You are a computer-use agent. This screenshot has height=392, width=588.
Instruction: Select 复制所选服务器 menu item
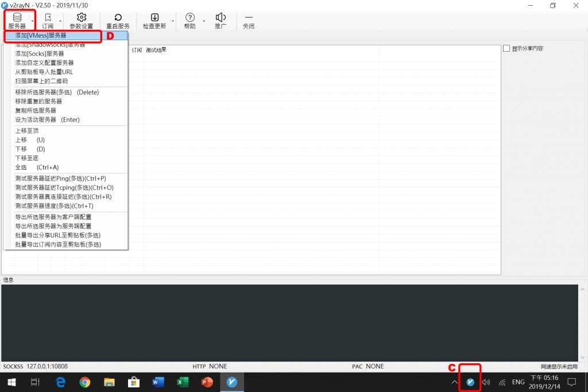pos(65,111)
